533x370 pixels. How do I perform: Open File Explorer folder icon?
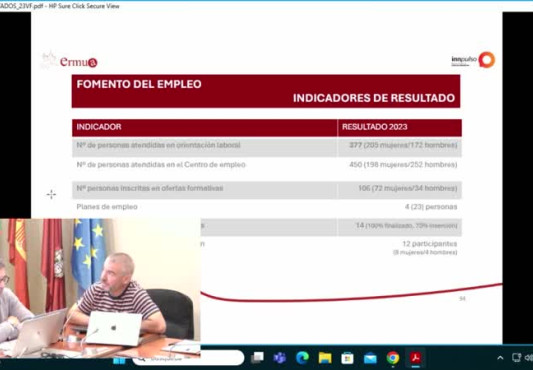(325, 358)
